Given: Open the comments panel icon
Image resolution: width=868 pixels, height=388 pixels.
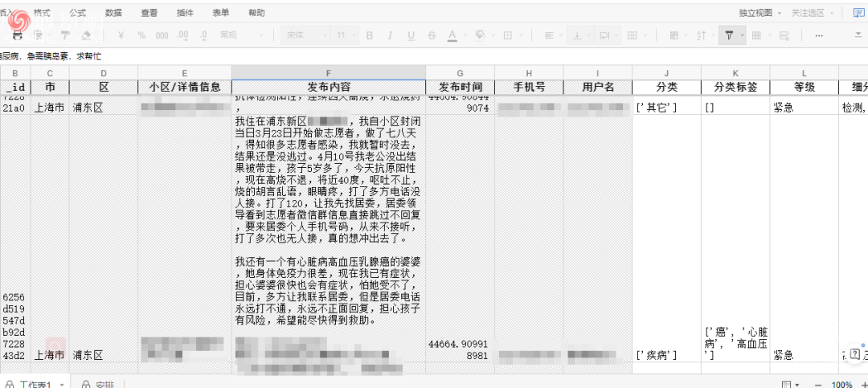Looking at the screenshot, I should pyautogui.click(x=858, y=13).
